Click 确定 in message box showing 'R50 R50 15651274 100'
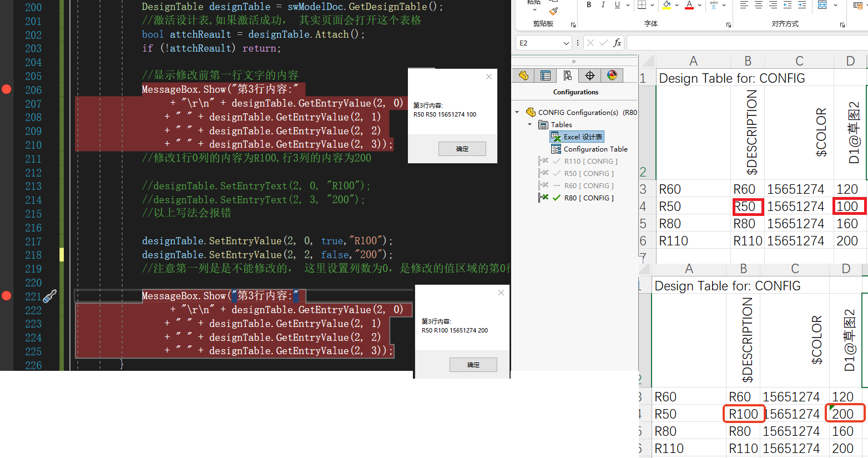The height and width of the screenshot is (458, 868). tap(462, 149)
